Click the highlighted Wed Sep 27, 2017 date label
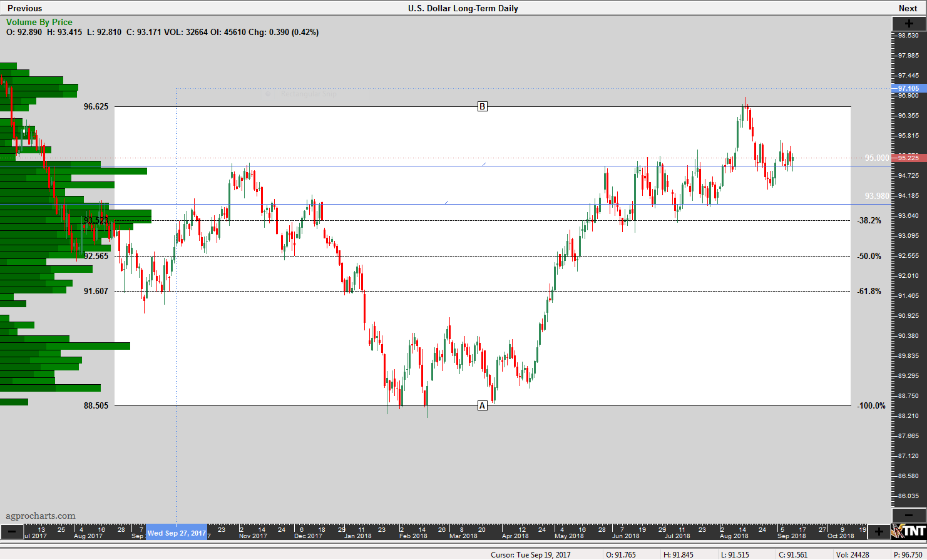Viewport: 927px width, 560px height. click(177, 533)
